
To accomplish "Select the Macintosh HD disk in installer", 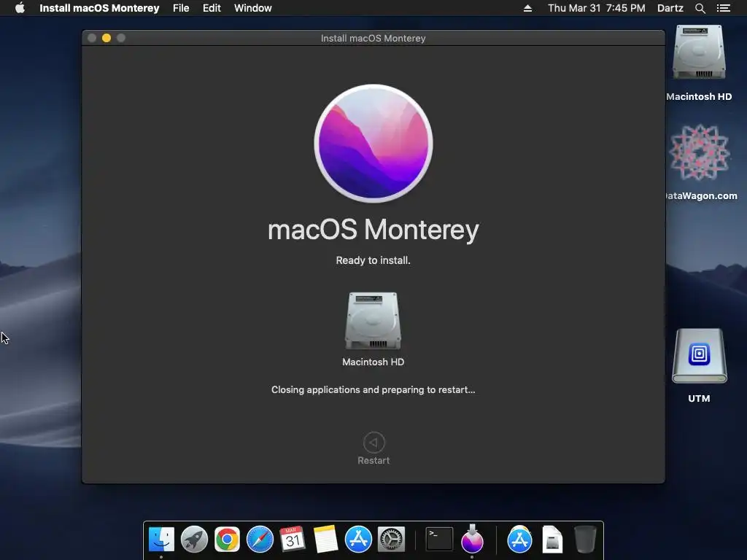I will [373, 321].
